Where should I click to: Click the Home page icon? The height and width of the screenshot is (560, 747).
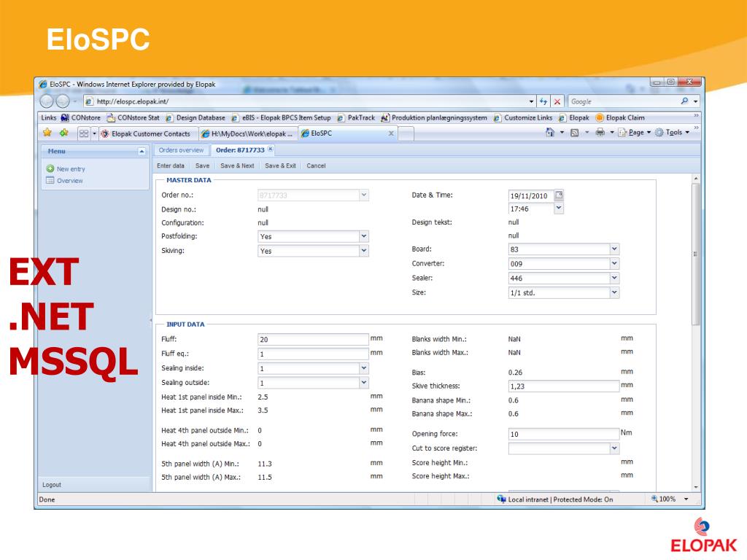(x=550, y=133)
